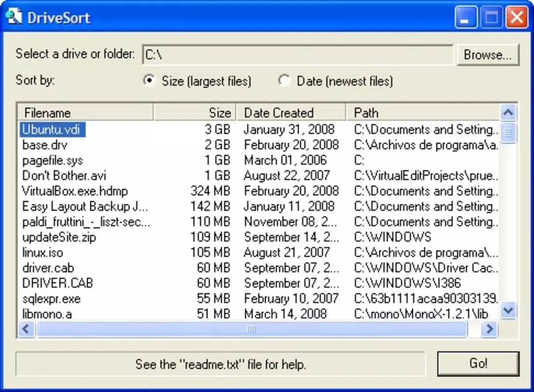Close the DriveSort window

pyautogui.click(x=517, y=17)
